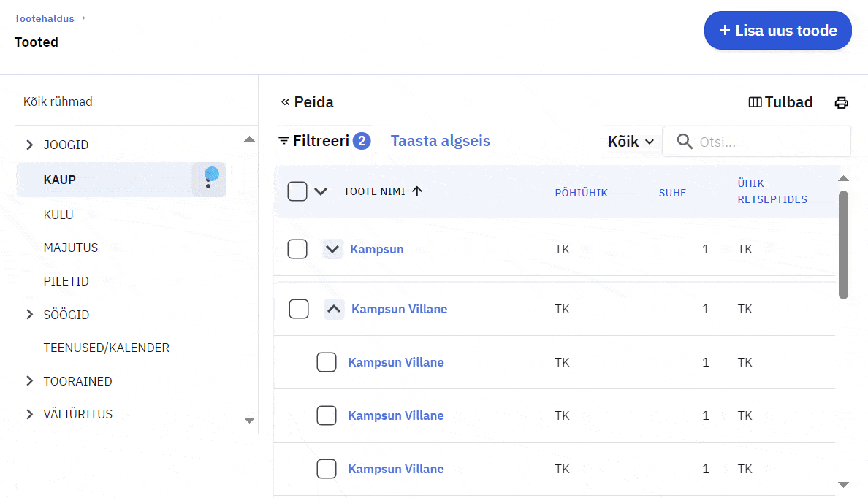Sort by Toote nimi arrow
The width and height of the screenshot is (868, 498).
coord(417,191)
